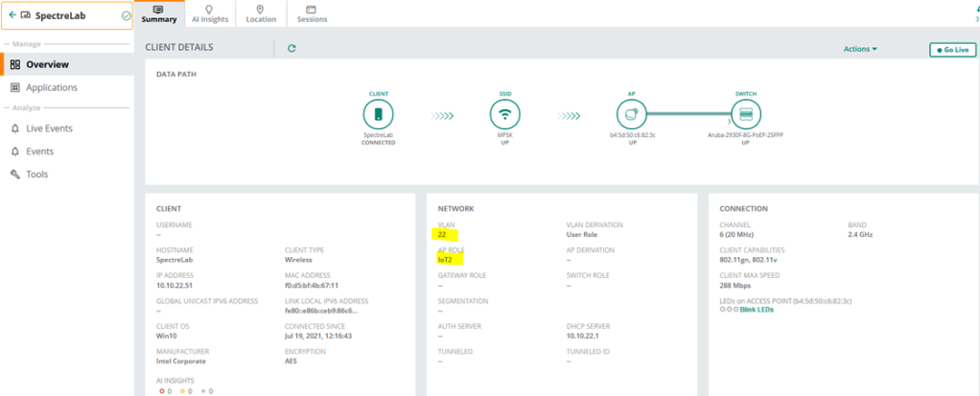Screen dimensions: 980x396
Task: Click the SSID wifi icon in data path
Action: click(504, 115)
